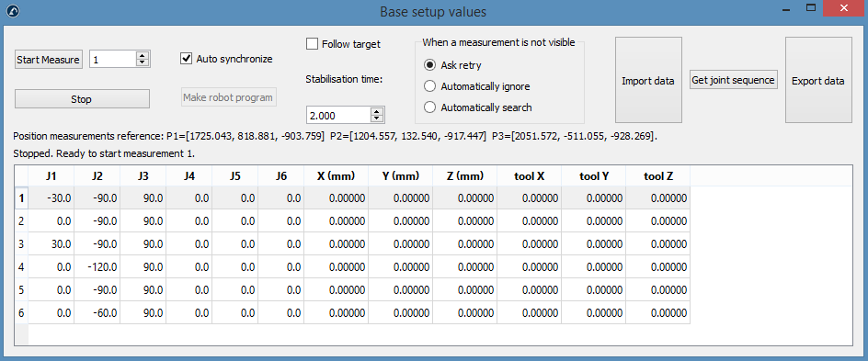
Task: Click the J3 cell 90.0 in row 1
Action: 143,197
